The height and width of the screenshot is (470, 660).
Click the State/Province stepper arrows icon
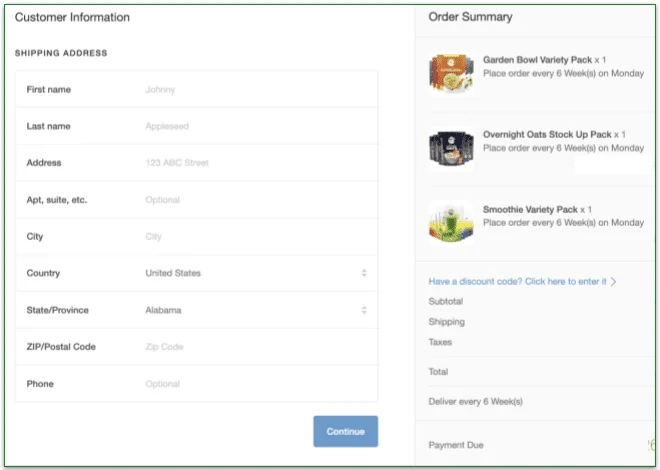(x=364, y=310)
